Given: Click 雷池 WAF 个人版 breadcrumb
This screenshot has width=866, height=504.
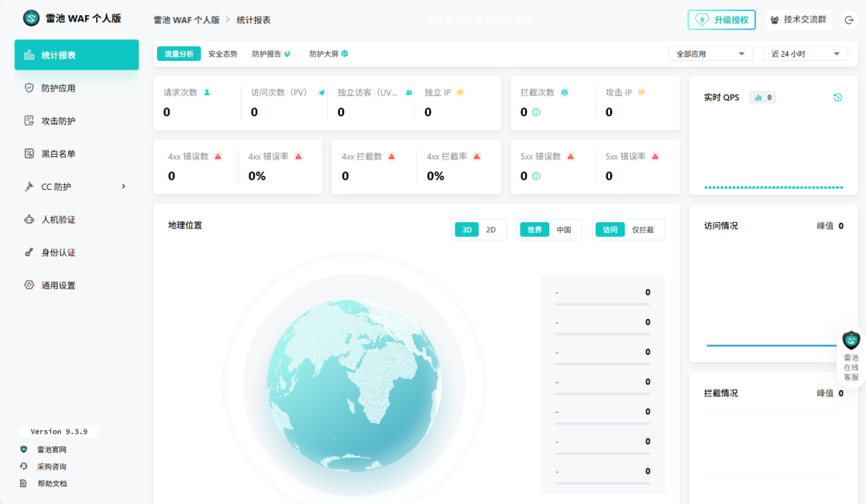Looking at the screenshot, I should (186, 20).
